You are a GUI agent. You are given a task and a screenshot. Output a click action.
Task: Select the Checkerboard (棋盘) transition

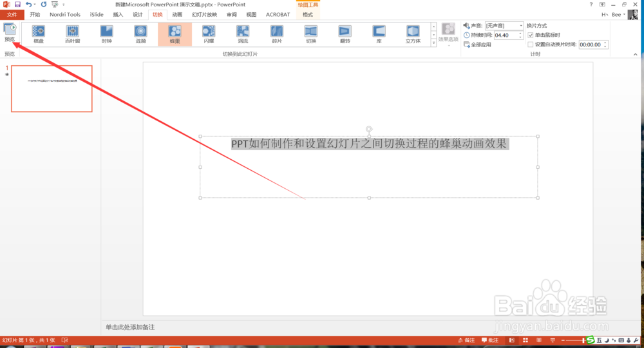tap(39, 34)
